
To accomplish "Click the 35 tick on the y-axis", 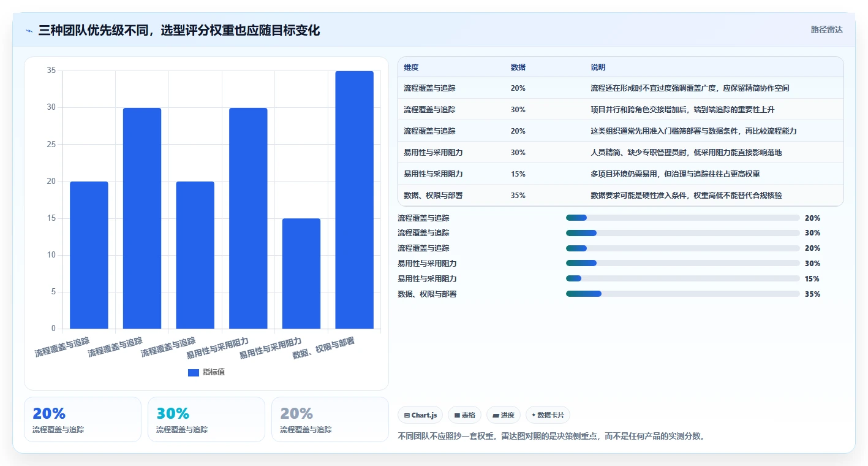I will (51, 71).
